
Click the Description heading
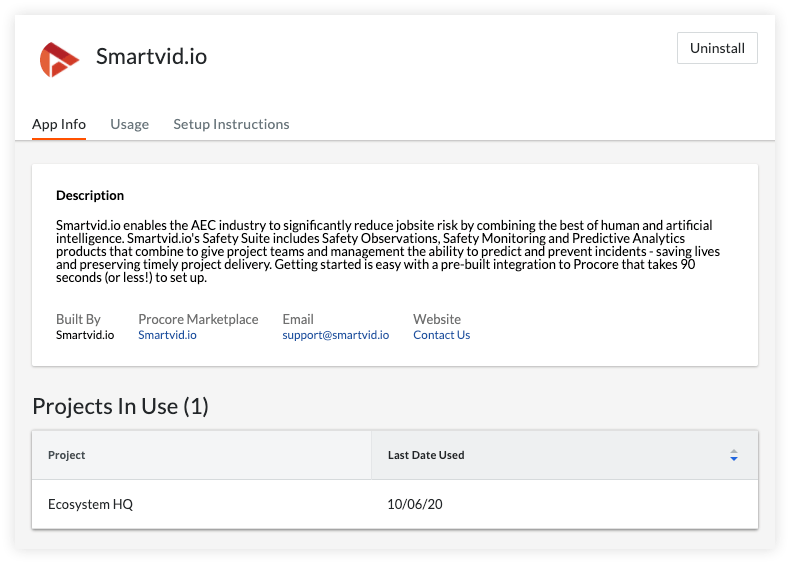click(90, 195)
